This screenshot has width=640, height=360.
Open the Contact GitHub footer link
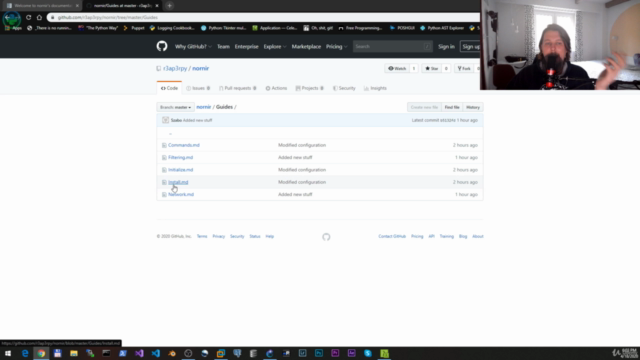pos(392,236)
